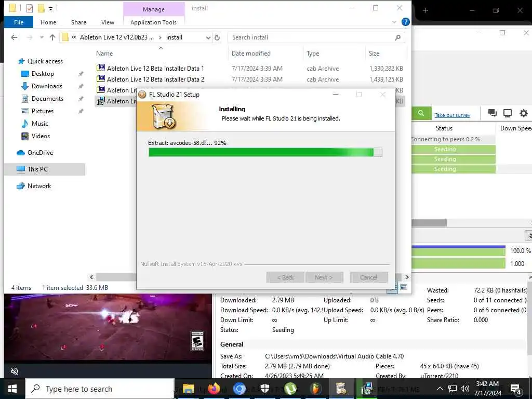Unpin Desktop from Quick access
This screenshot has height=399, width=532.
(81, 74)
